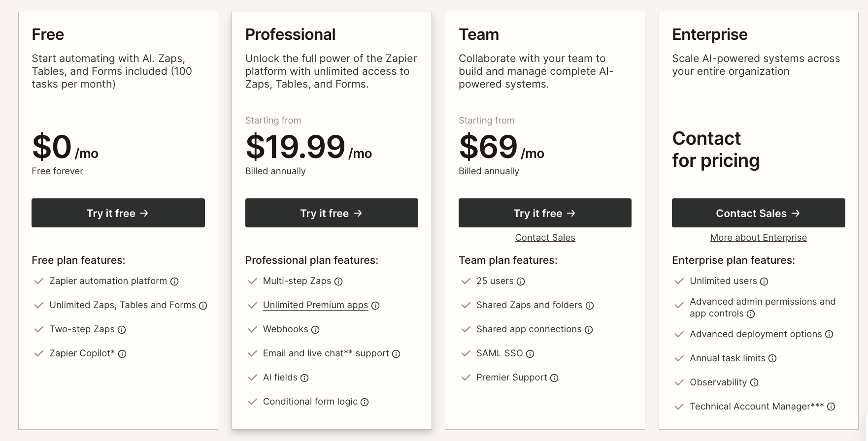868x441 pixels.
Task: Follow Contact Sales link under Team plan
Action: tap(545, 238)
